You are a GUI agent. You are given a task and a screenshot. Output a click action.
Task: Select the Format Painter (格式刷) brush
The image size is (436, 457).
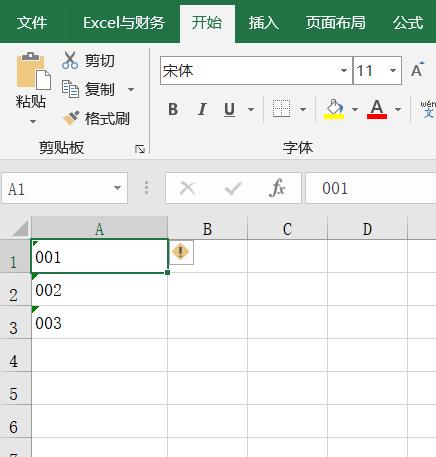click(96, 118)
